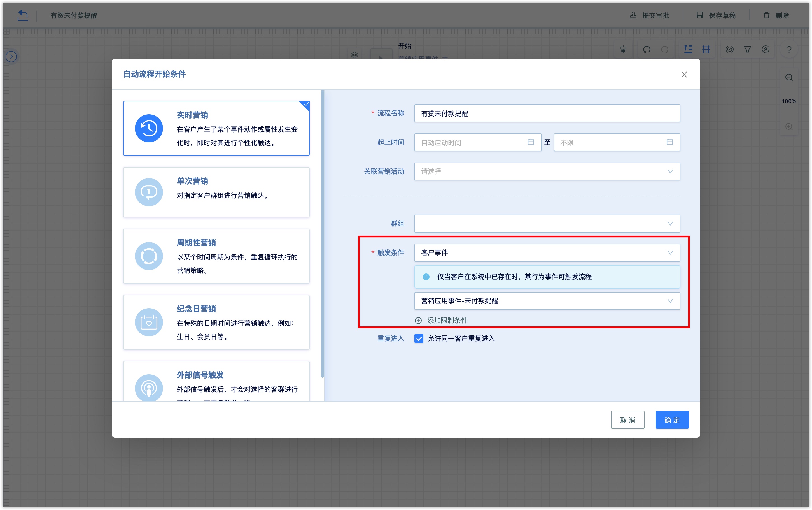Viewport: 812px width, 510px height.
Task: Click the 提交审批 button
Action: coord(649,15)
